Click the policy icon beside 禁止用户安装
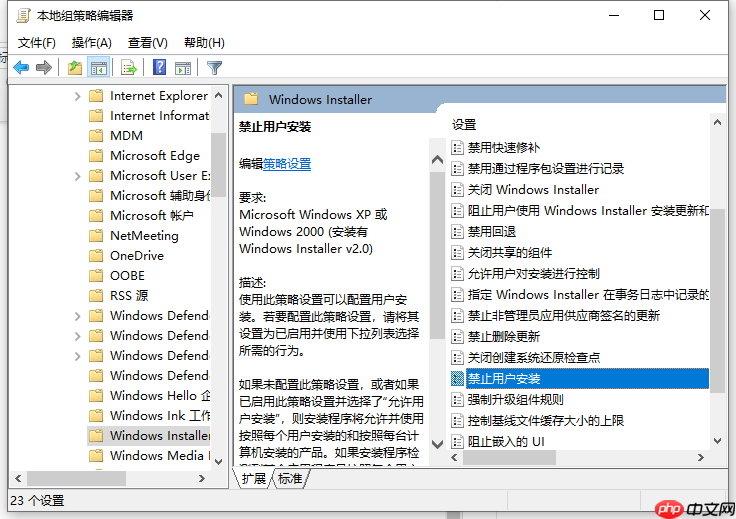Viewport: 736px width, 519px height. [x=457, y=379]
